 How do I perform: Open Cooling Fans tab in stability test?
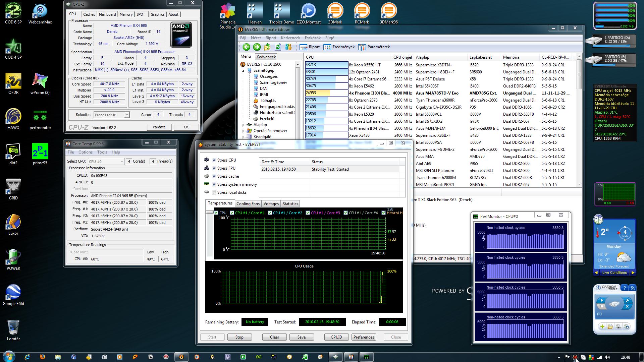coord(248,204)
